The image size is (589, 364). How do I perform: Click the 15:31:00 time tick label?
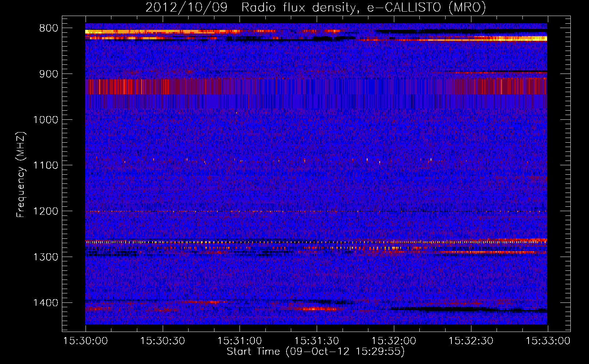click(240, 341)
